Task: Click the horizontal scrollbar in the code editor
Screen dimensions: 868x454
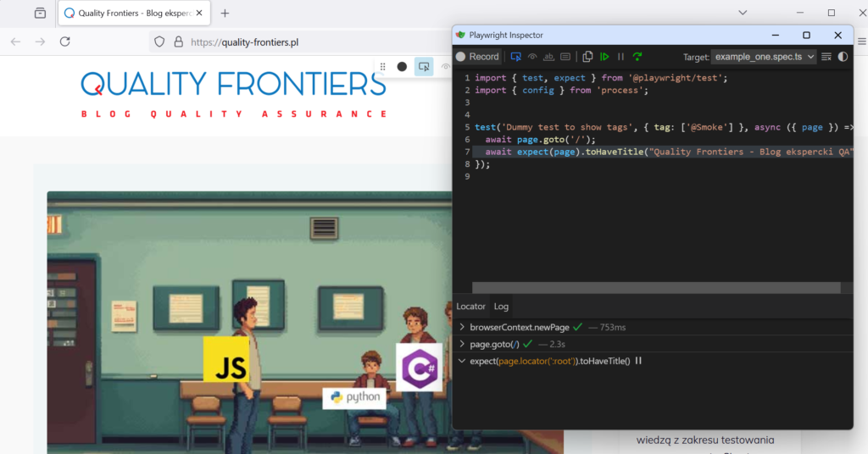Action: 661,288
